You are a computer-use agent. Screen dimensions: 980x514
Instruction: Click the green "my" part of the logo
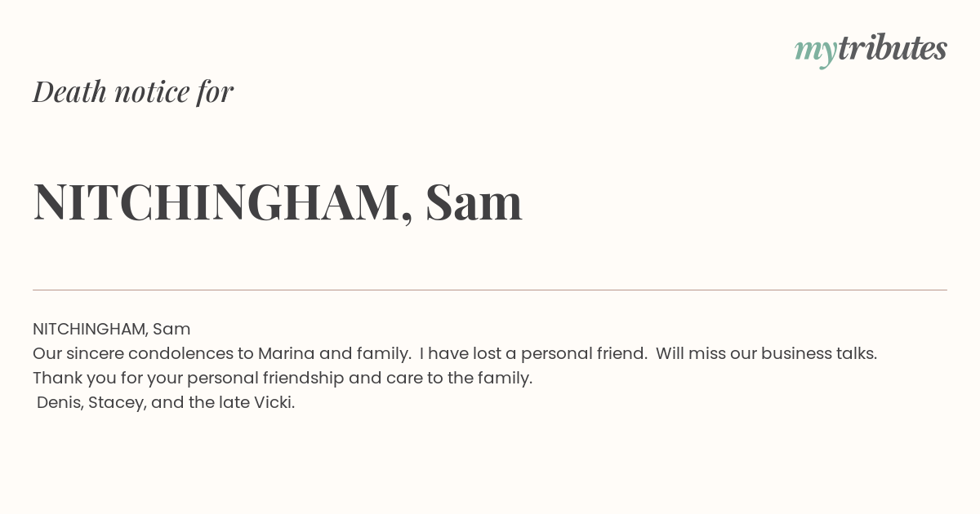click(816, 53)
